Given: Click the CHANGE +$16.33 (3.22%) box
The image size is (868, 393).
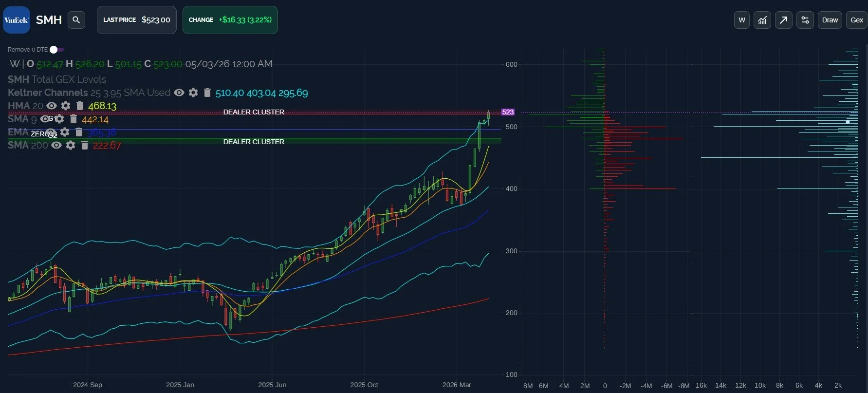Looking at the screenshot, I should [230, 20].
